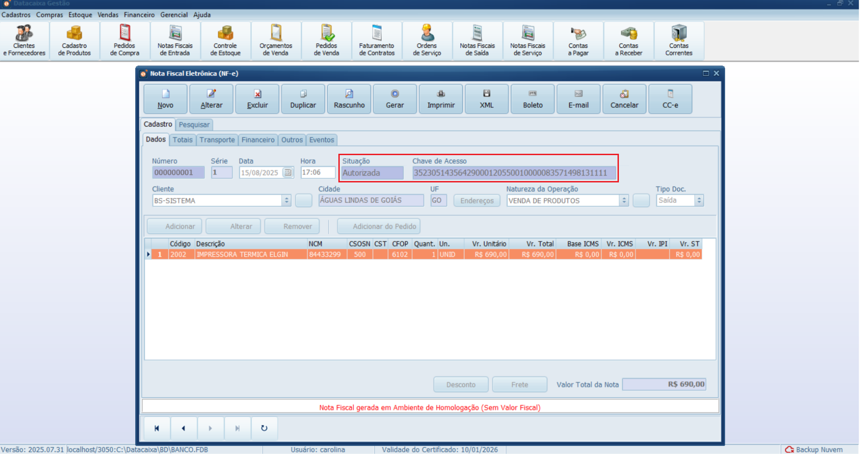
Task: Expand the Cliente dropdown
Action: [x=286, y=201]
